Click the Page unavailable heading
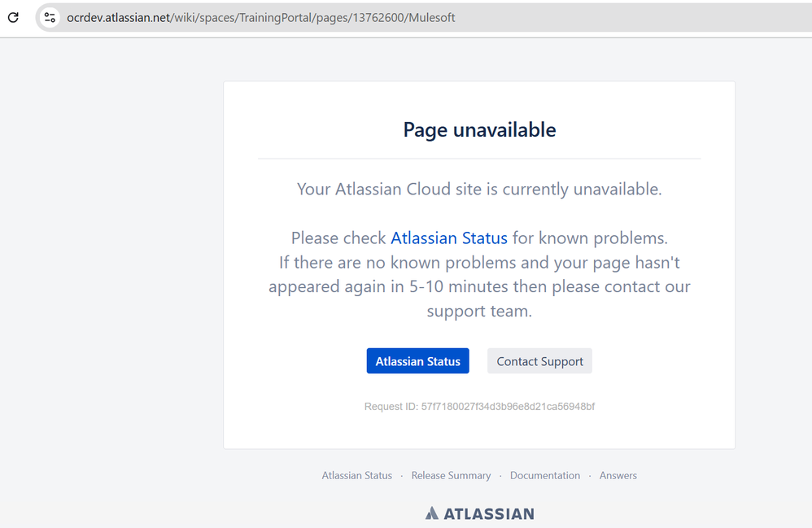812x528 pixels. coord(479,130)
